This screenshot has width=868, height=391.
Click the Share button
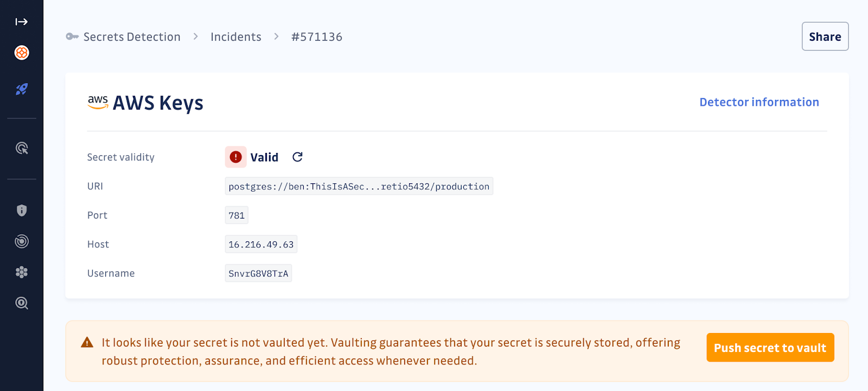tap(825, 36)
